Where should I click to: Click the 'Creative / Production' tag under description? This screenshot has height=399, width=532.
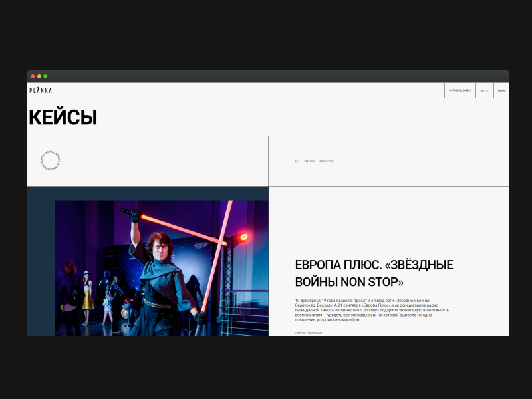[x=309, y=333]
